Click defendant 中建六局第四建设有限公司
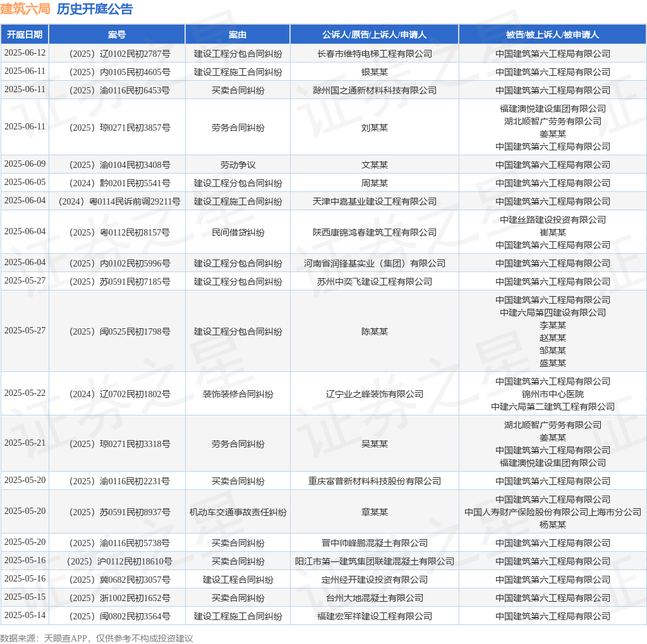 [x=552, y=313]
